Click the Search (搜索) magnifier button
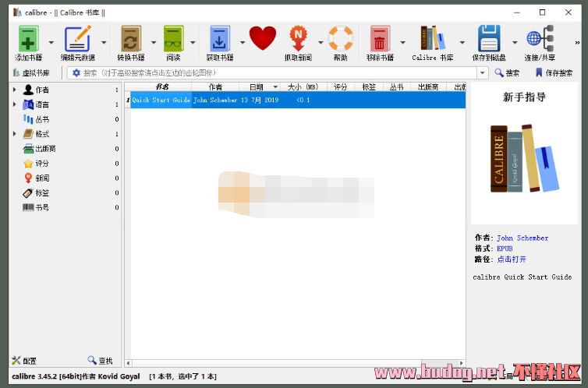 507,72
